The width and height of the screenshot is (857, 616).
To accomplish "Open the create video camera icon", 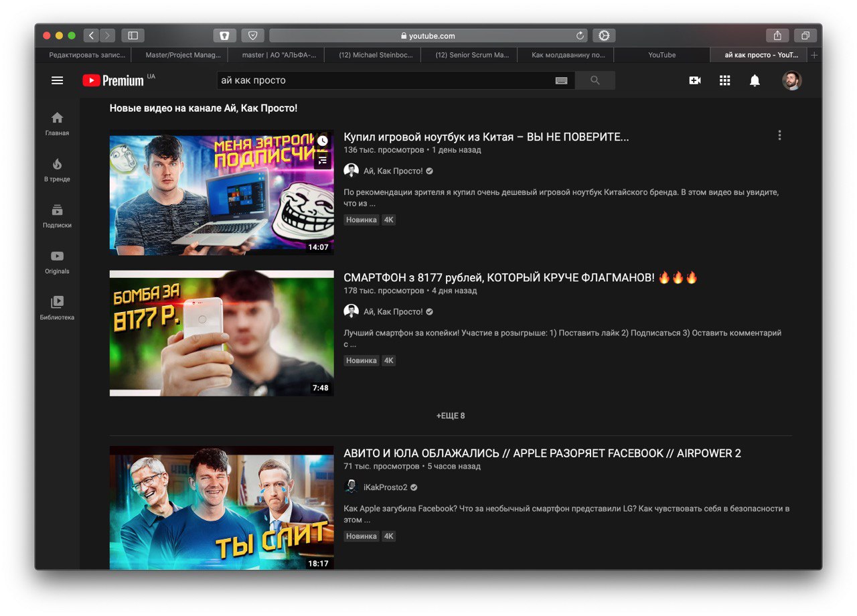I will (x=695, y=80).
